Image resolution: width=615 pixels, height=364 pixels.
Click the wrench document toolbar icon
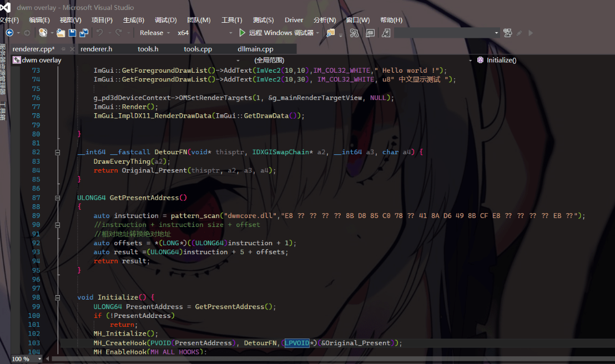click(386, 33)
